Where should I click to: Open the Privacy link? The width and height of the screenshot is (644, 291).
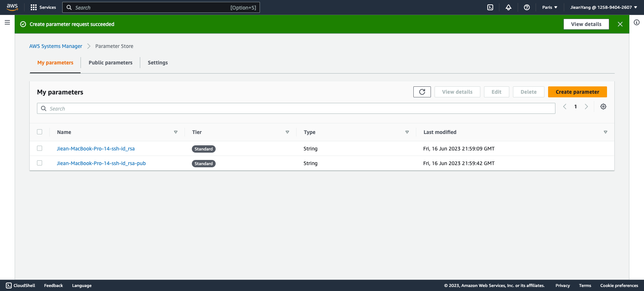[x=562, y=286]
